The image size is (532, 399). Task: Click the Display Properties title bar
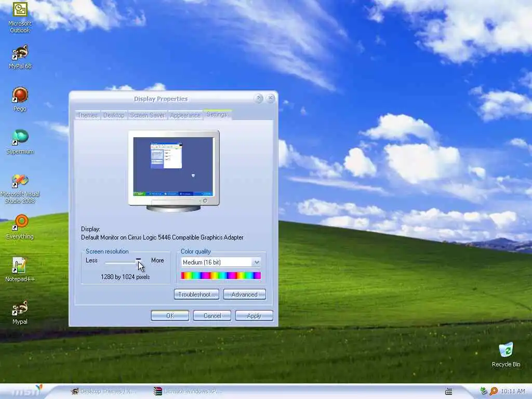161,99
